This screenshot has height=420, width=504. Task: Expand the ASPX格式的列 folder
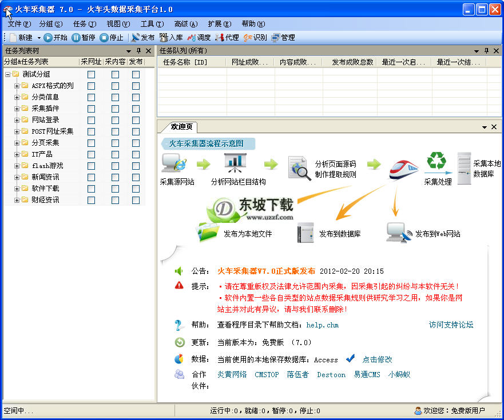(x=17, y=86)
